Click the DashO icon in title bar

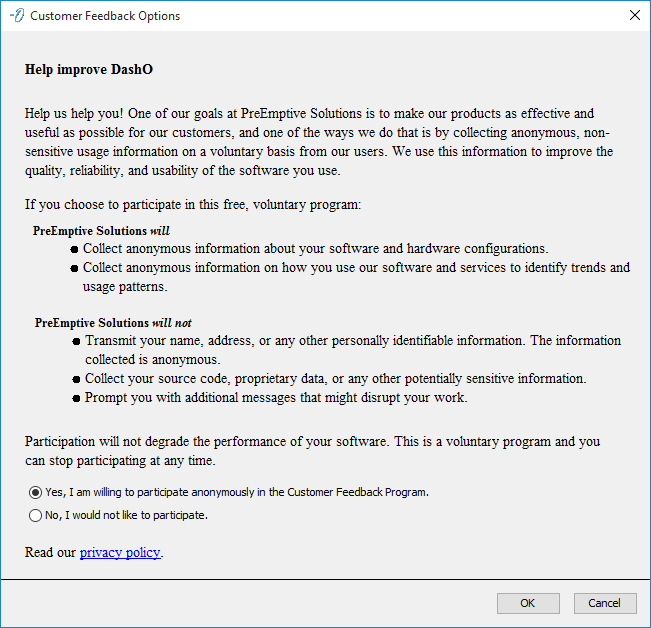tap(16, 16)
